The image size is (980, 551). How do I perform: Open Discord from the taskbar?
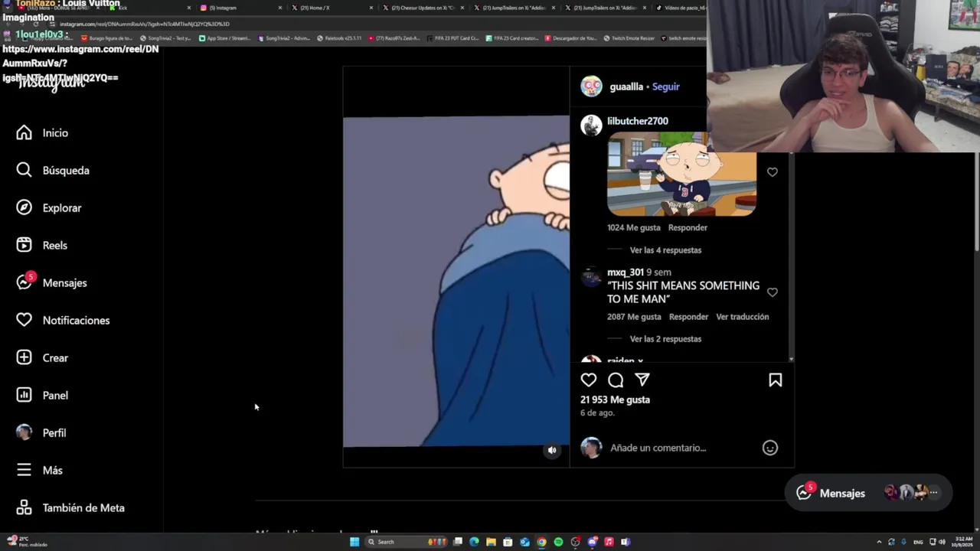(x=592, y=542)
